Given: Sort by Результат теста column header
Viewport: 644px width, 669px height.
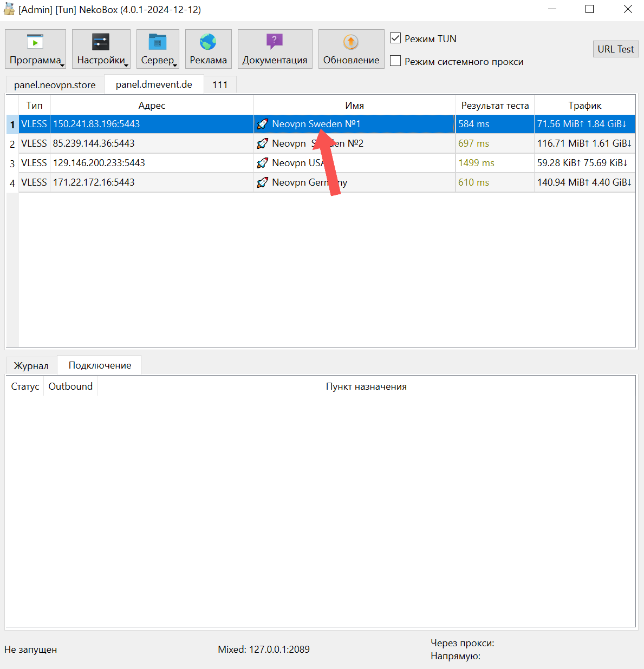Looking at the screenshot, I should [495, 106].
